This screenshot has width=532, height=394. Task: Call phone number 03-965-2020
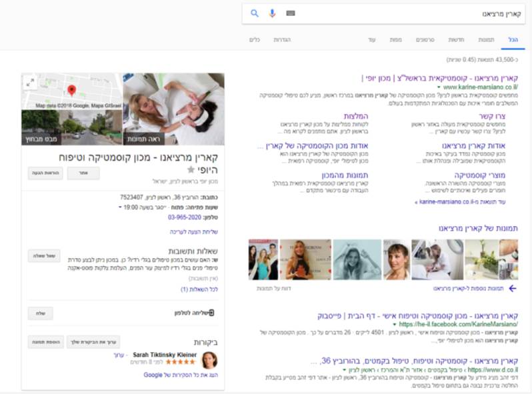coord(185,217)
